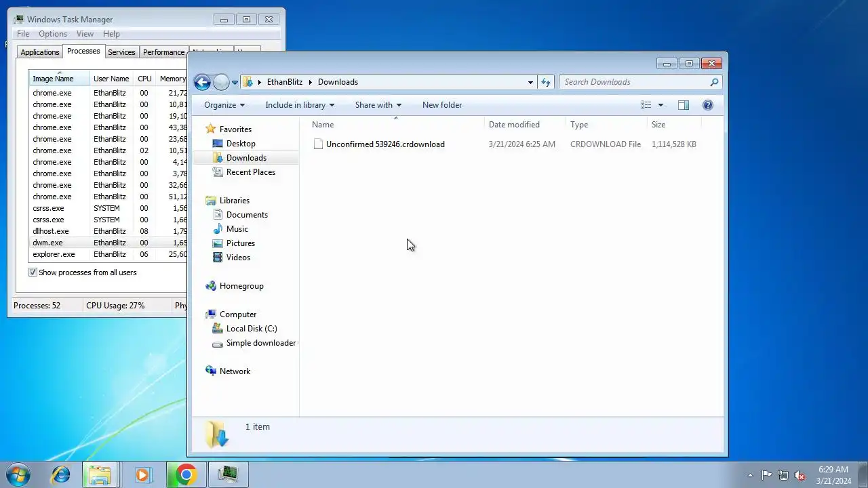Open the Pictures library
868x488 pixels.
(240, 243)
